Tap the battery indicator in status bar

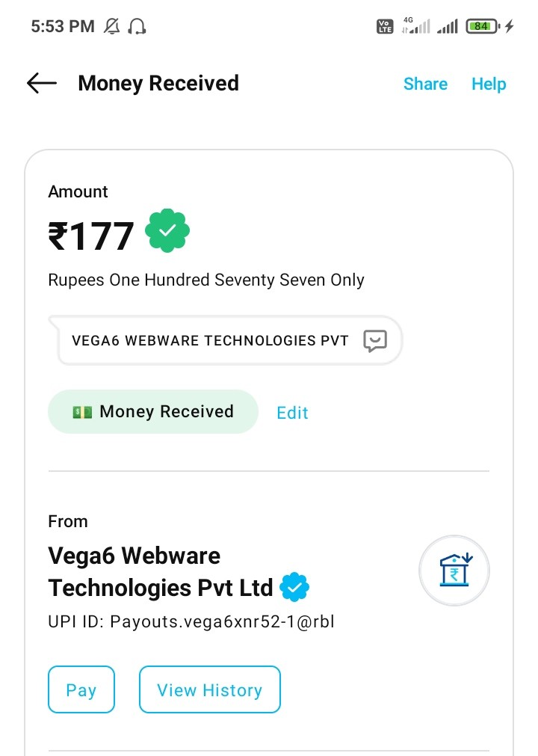482,27
